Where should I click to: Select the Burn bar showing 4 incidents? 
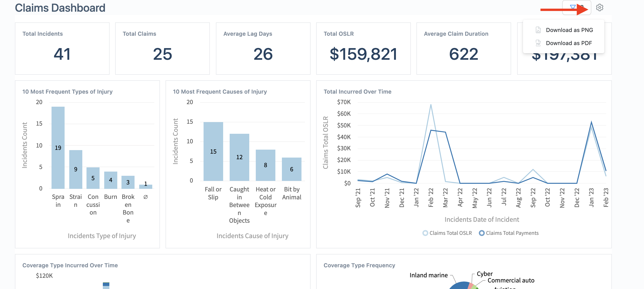111,180
